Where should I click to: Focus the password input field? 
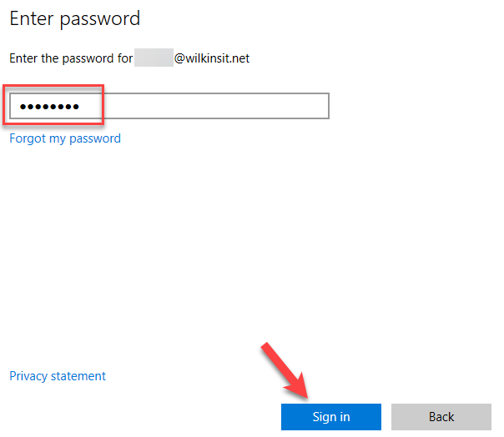tap(169, 106)
